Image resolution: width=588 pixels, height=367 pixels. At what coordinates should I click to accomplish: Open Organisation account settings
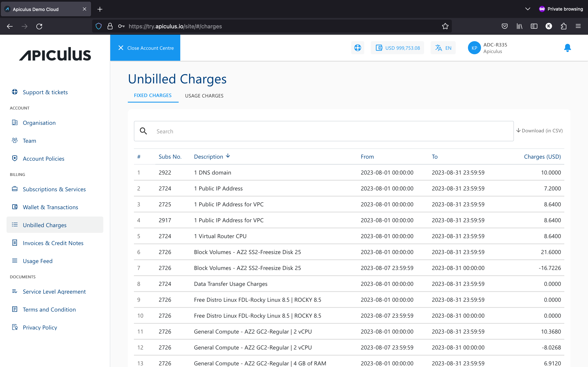39,123
